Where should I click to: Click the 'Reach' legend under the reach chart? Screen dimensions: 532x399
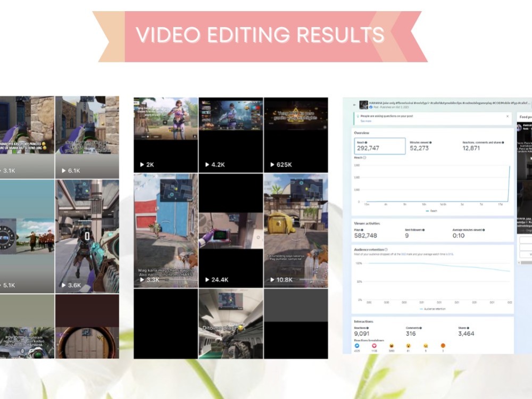[431, 211]
